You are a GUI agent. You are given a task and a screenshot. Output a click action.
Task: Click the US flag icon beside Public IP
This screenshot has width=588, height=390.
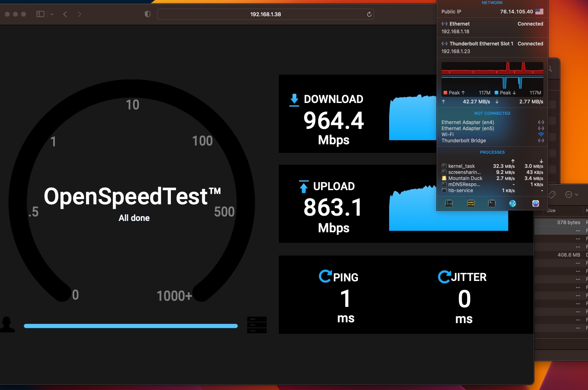pos(539,12)
